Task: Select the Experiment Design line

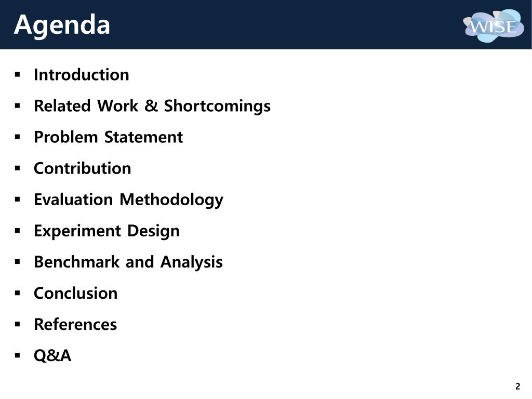Action: pos(107,231)
